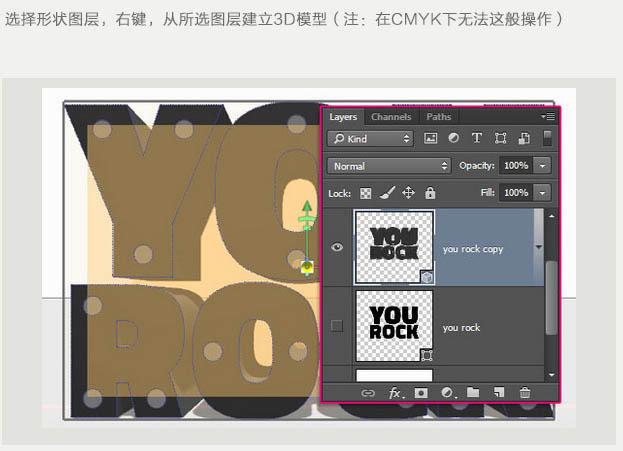Show the 'you rock' layer

[337, 326]
